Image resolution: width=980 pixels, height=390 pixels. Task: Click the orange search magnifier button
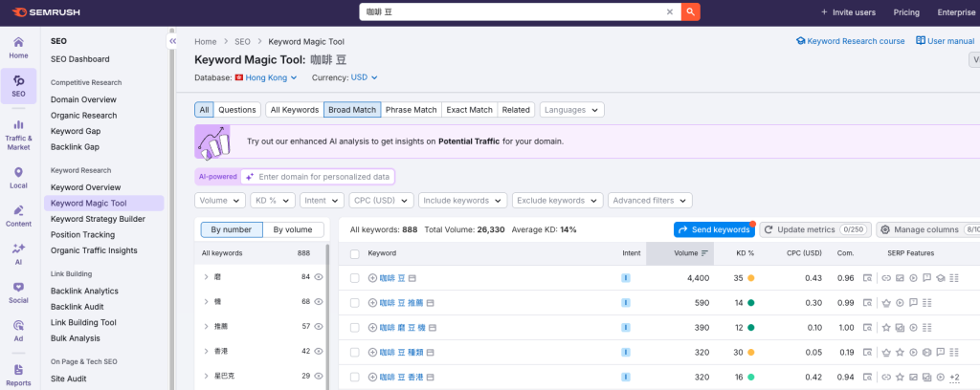pos(691,12)
